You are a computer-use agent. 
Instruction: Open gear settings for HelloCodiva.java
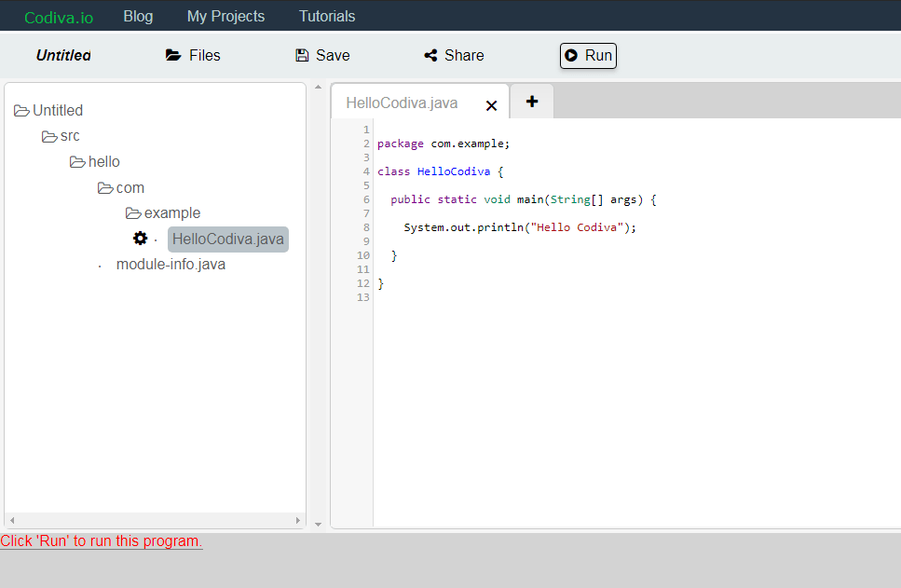pyautogui.click(x=140, y=238)
